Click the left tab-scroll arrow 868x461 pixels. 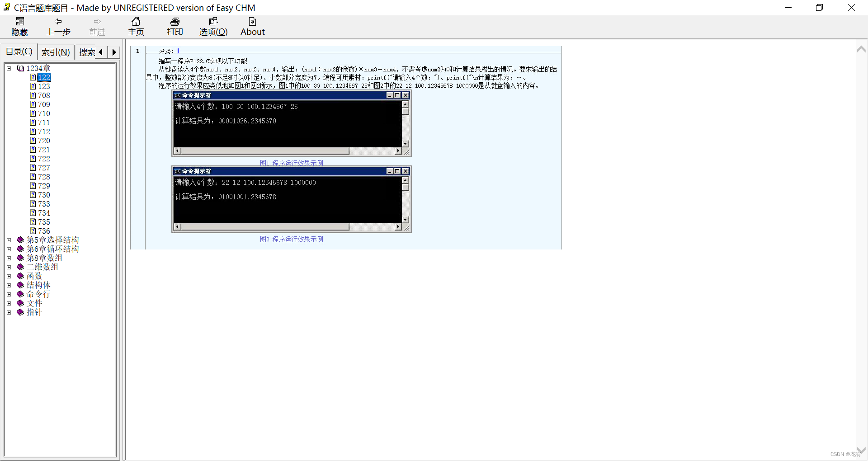(x=101, y=52)
